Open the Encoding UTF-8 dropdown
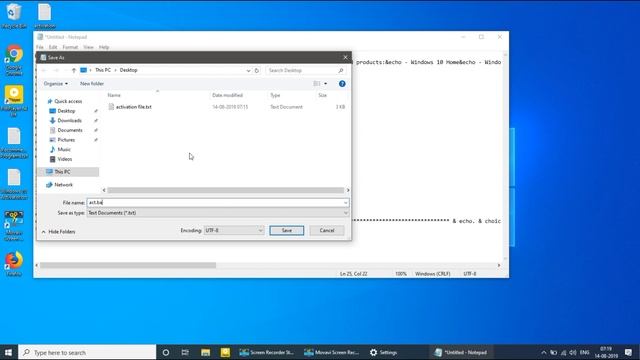The image size is (640, 360). tap(234, 231)
